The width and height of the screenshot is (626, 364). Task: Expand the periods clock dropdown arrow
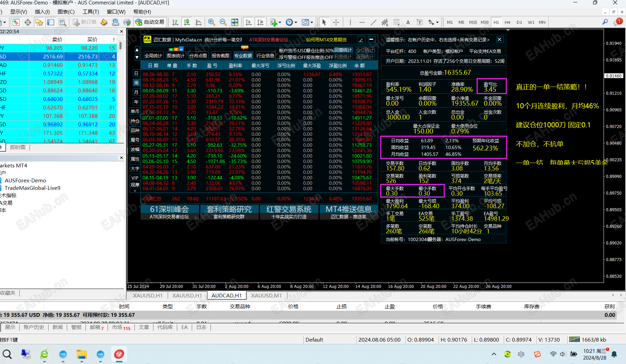click(296, 23)
